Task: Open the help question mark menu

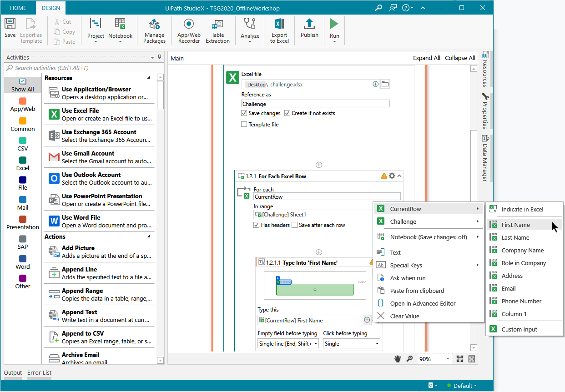Action: [408, 8]
